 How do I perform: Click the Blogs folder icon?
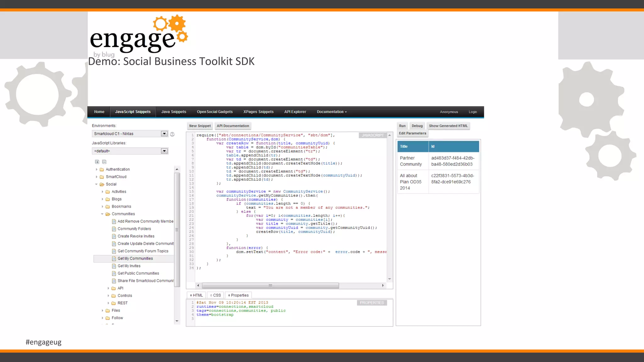pos(108,199)
